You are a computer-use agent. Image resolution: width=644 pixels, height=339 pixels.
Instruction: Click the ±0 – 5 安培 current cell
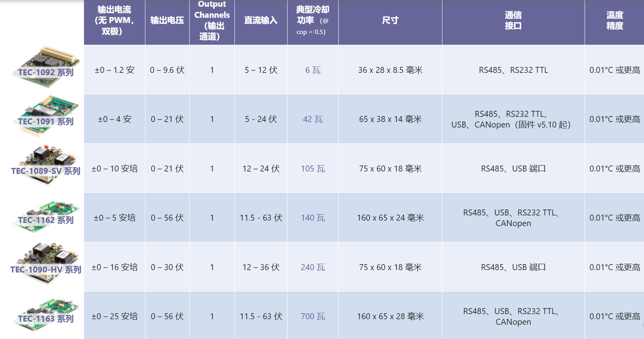[x=114, y=218]
